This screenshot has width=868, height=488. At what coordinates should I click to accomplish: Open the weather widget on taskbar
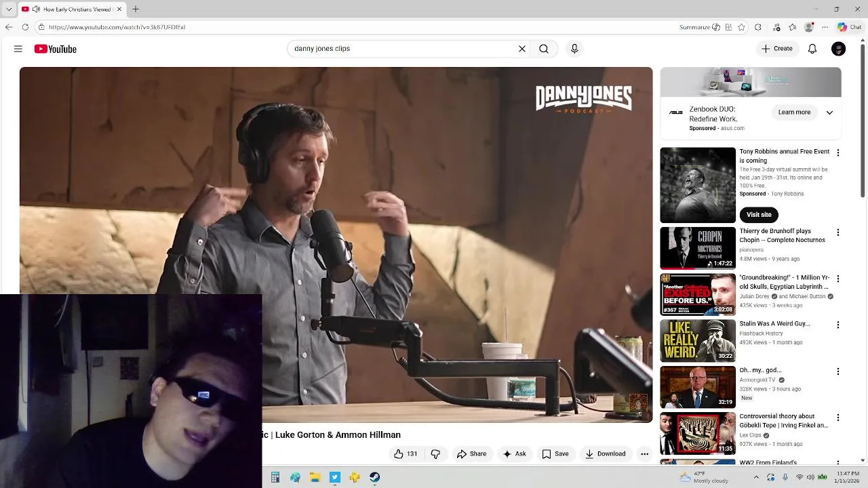click(704, 477)
